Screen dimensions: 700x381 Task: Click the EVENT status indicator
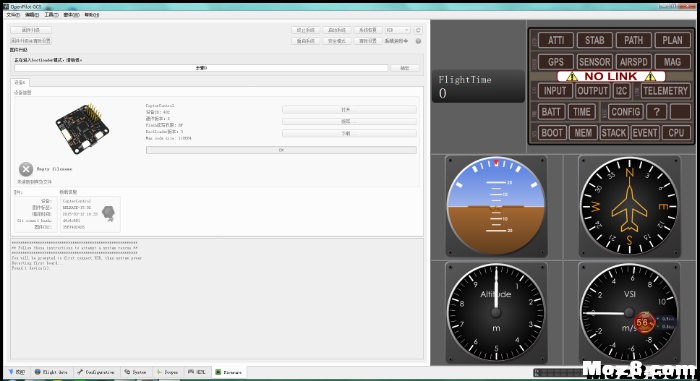pos(645,133)
